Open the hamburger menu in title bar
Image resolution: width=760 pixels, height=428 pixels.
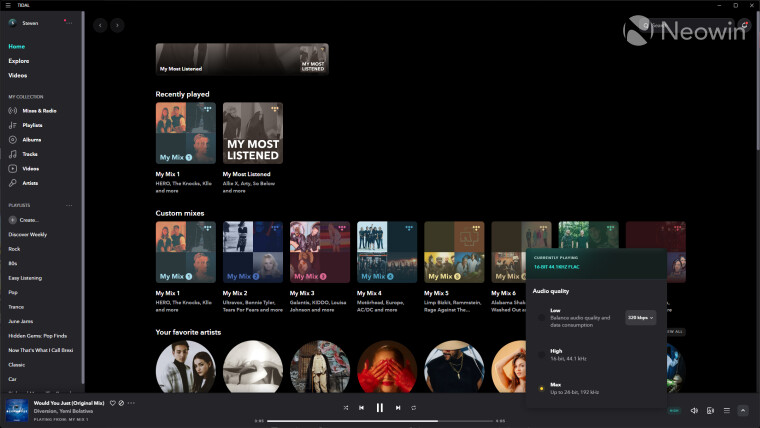(x=8, y=5)
